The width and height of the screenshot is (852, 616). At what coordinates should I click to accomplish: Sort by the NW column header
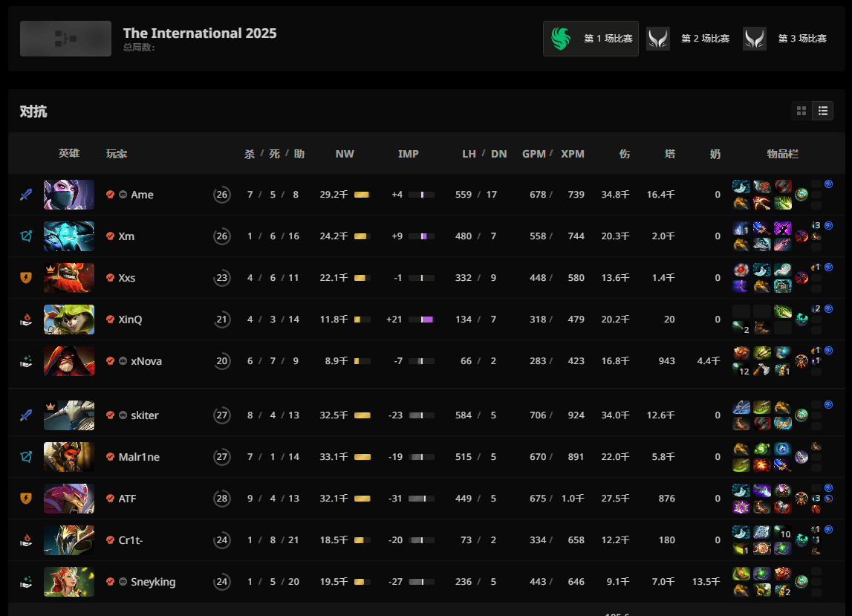pyautogui.click(x=345, y=154)
